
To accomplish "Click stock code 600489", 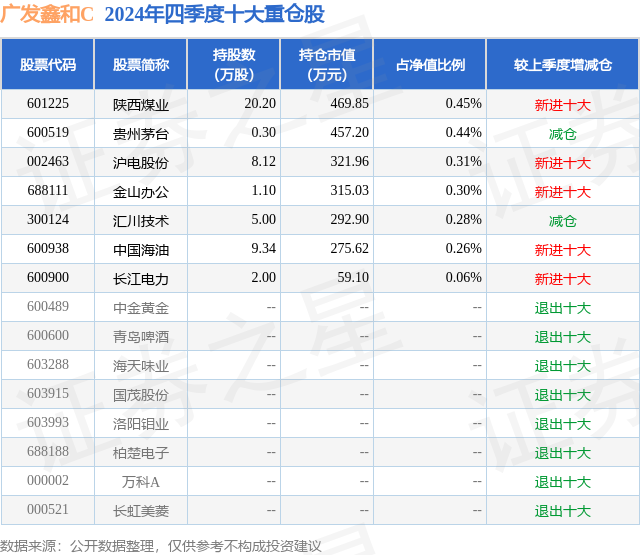I will (48, 306).
